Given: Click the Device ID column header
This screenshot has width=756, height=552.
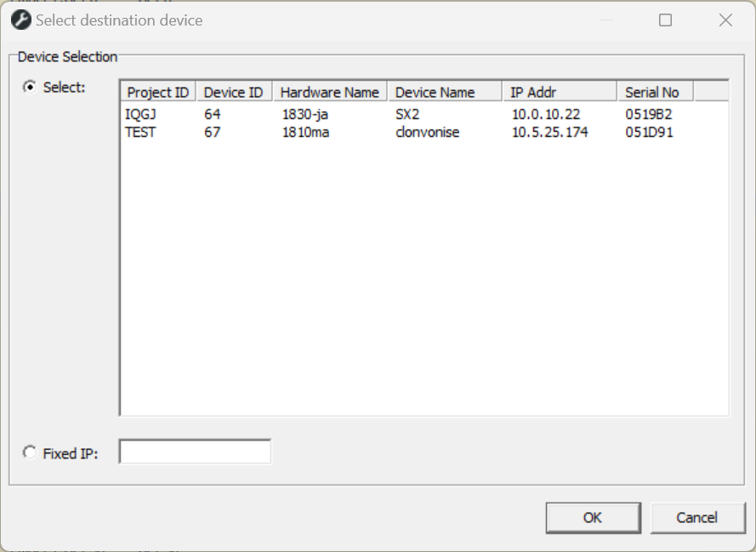Looking at the screenshot, I should tap(233, 91).
